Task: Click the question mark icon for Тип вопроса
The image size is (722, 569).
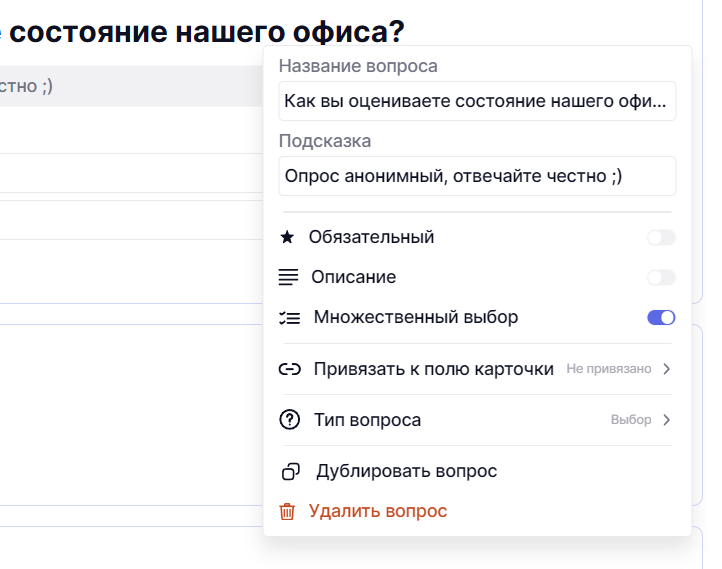Action: (289, 420)
